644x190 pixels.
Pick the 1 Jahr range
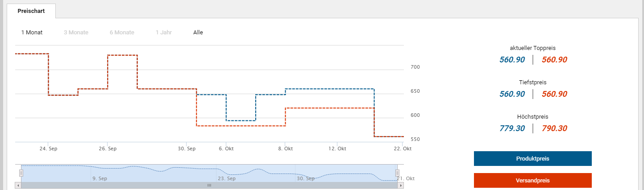click(x=163, y=33)
